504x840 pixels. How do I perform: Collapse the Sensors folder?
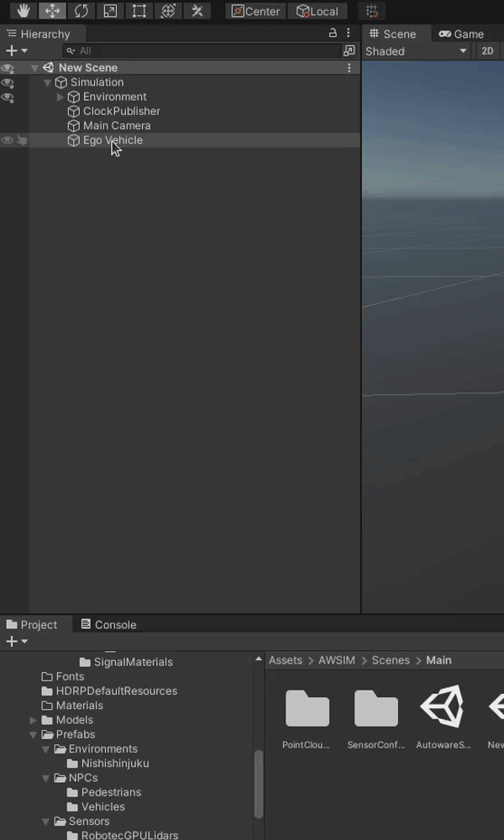46,822
